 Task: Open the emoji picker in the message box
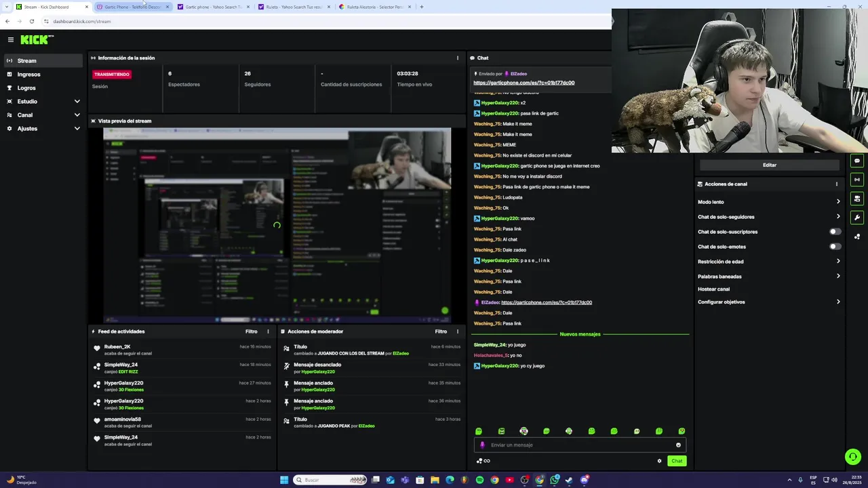[x=678, y=445]
